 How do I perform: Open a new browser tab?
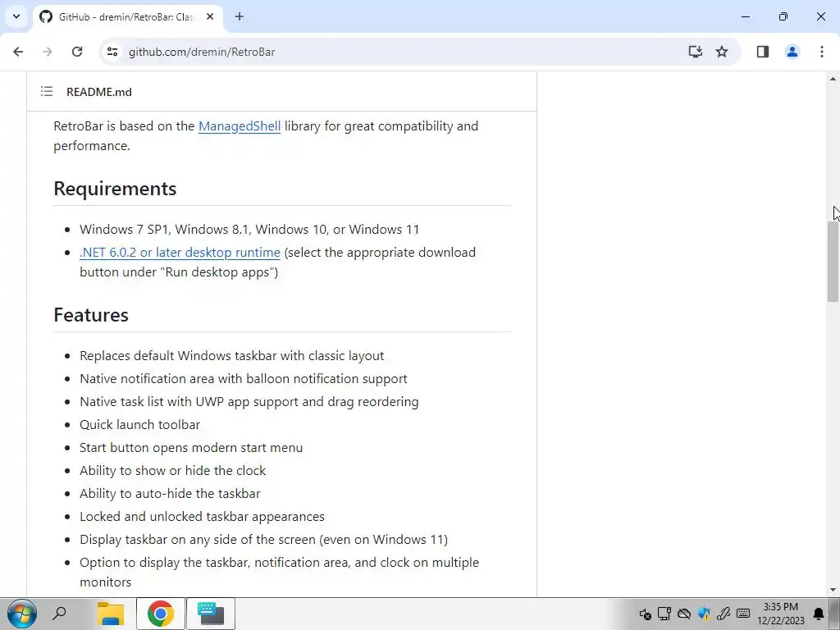coord(240,16)
